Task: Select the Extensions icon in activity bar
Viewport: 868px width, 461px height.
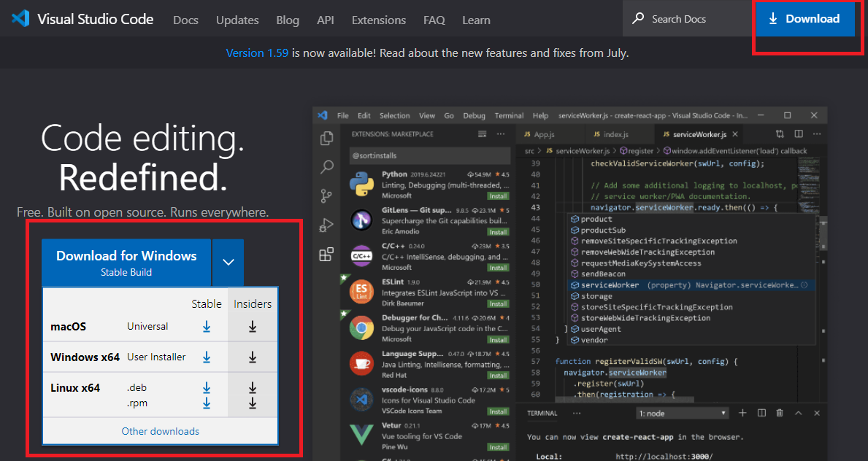Action: pos(326,255)
